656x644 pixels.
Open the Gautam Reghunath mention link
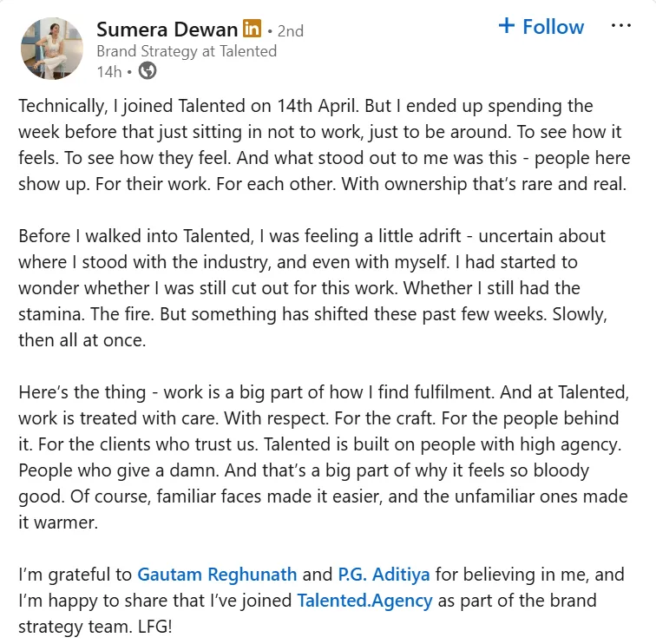point(217,575)
